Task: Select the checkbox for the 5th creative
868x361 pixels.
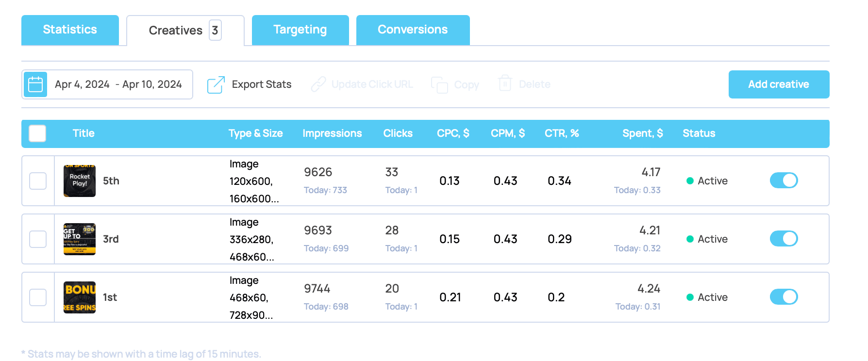Action: (38, 181)
